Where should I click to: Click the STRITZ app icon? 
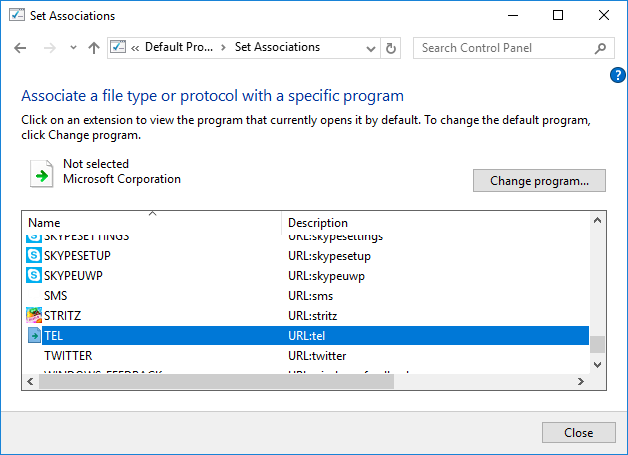click(34, 315)
